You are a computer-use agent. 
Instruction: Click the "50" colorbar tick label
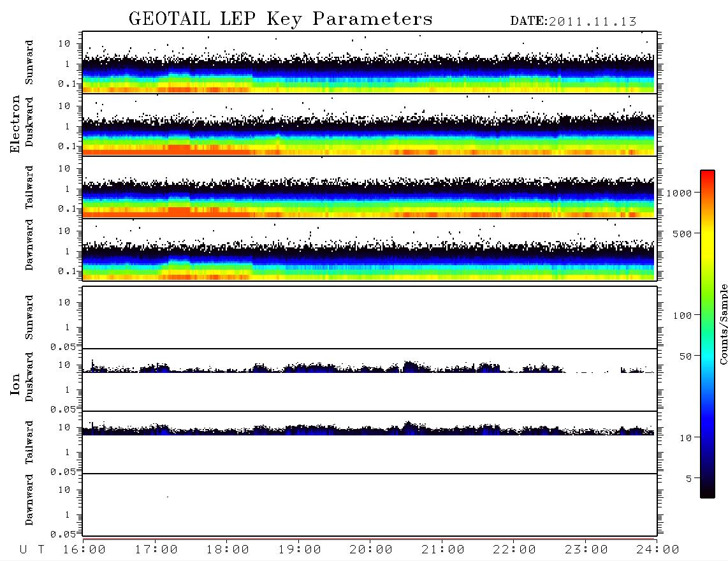pos(685,356)
